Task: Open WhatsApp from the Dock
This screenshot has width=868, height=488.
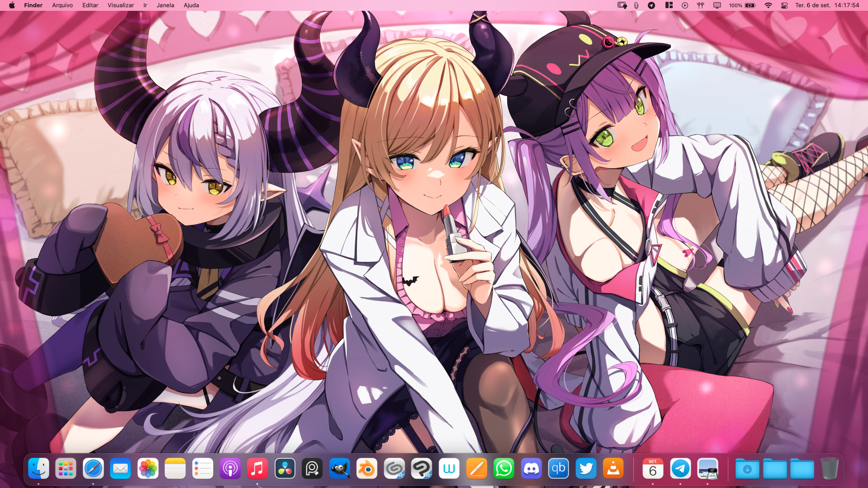Action: (x=504, y=469)
